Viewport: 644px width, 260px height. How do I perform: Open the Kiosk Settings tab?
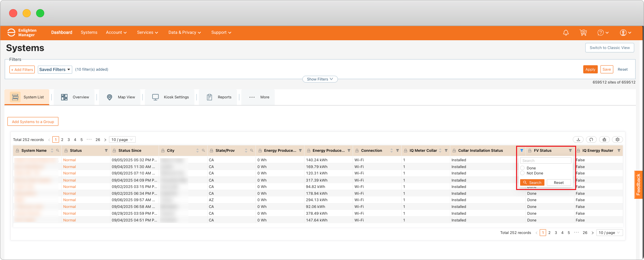point(170,97)
